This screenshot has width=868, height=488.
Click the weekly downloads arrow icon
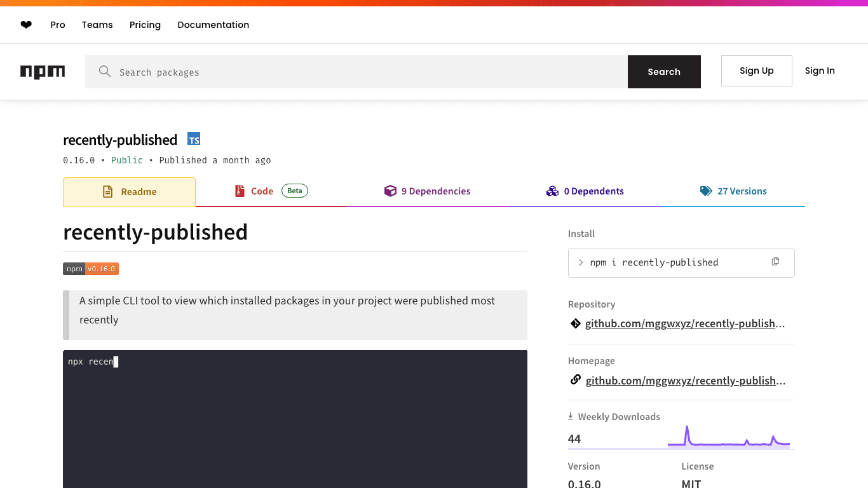(571, 417)
